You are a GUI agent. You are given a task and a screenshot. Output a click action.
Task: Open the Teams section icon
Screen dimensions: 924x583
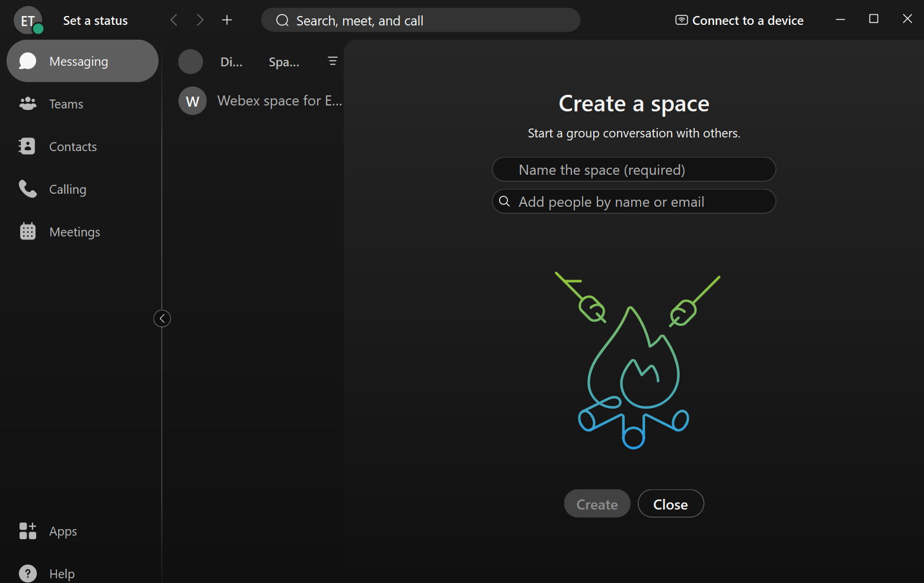[27, 104]
